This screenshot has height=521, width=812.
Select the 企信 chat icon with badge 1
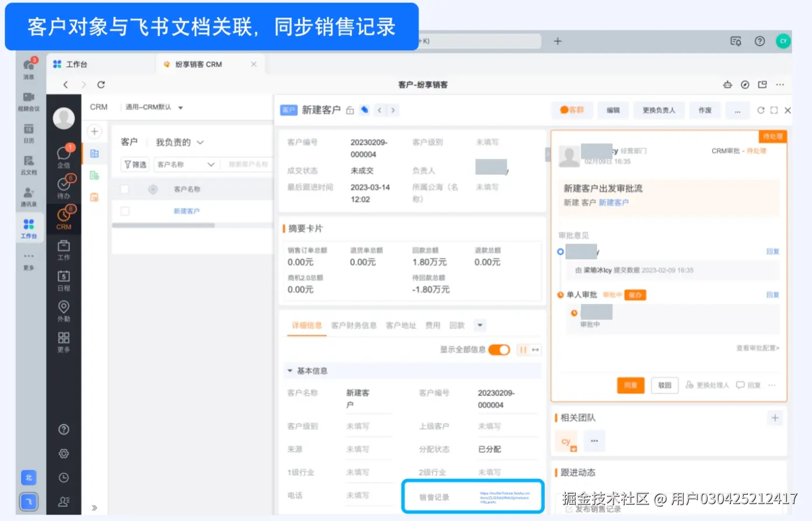(64, 153)
